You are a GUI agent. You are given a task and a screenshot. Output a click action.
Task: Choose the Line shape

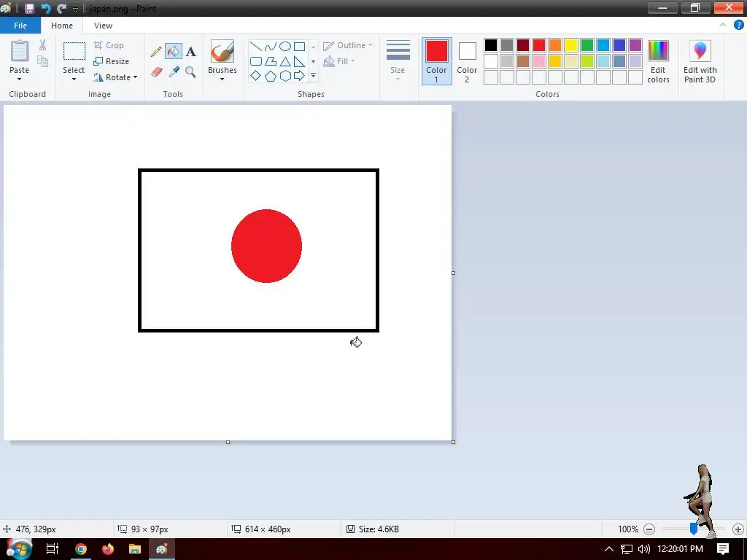[256, 47]
